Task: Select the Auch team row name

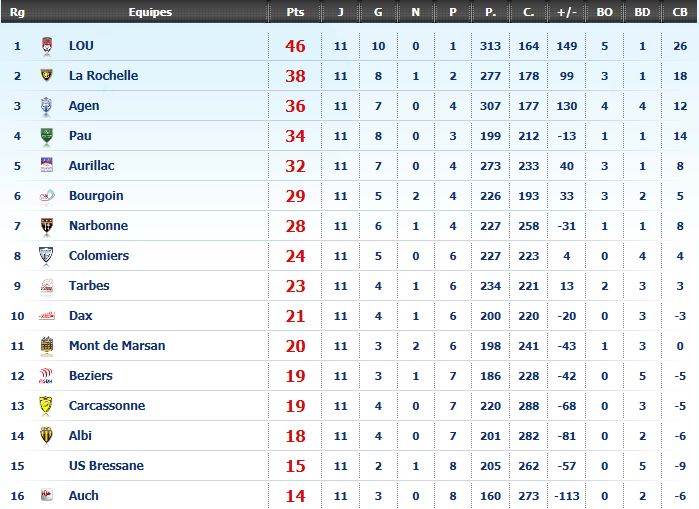Action: [83, 495]
